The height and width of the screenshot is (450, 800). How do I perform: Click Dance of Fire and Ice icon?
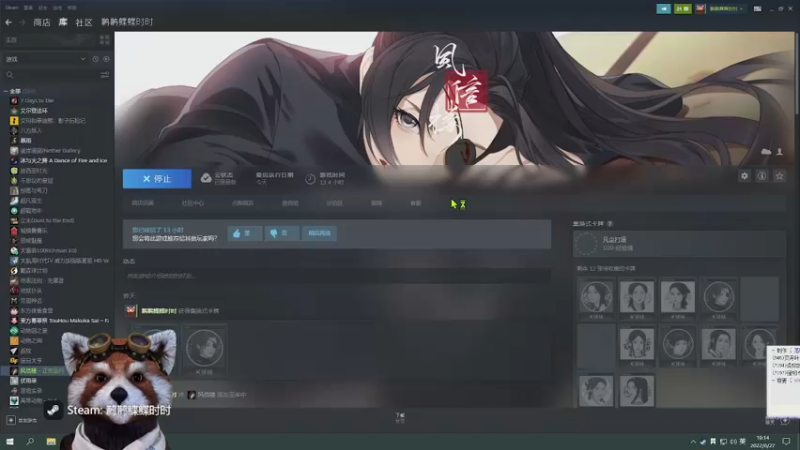tap(14, 160)
